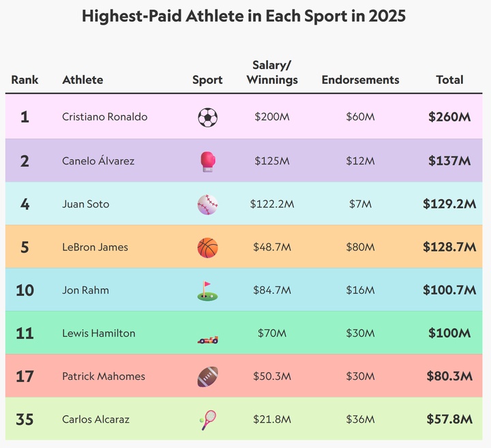The image size is (491, 448).
Task: Click Cristiano Ronaldo's name
Action: [104, 117]
